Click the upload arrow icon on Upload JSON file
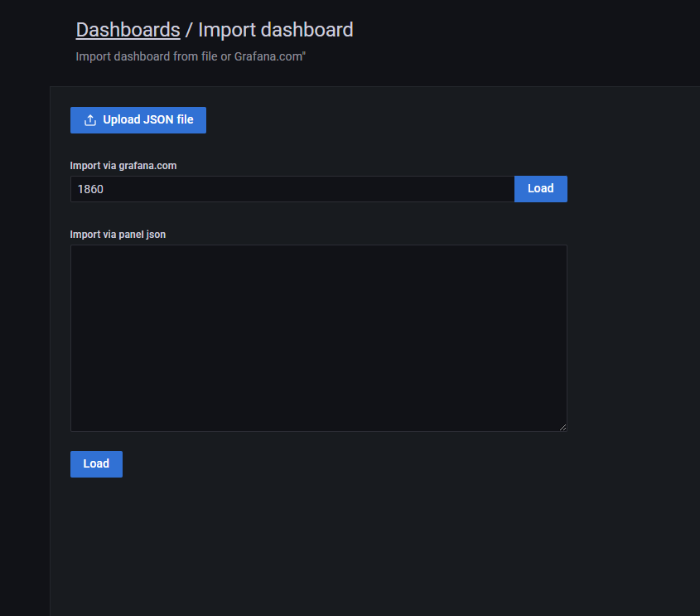Viewport: 700px width, 616px height. (x=89, y=119)
